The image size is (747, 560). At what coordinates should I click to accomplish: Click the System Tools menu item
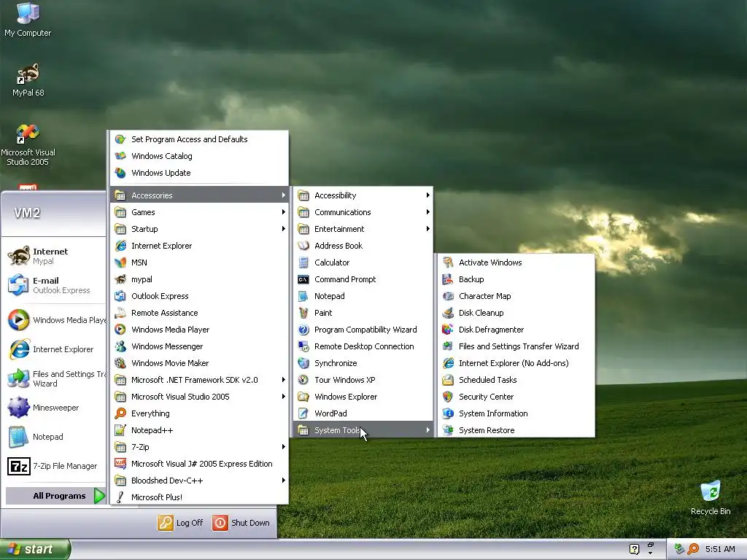(x=363, y=430)
